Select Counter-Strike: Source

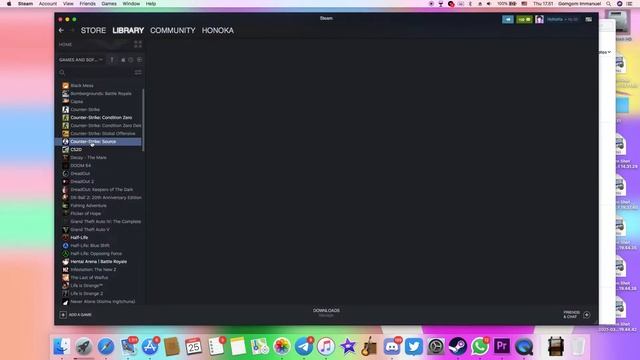click(x=98, y=142)
